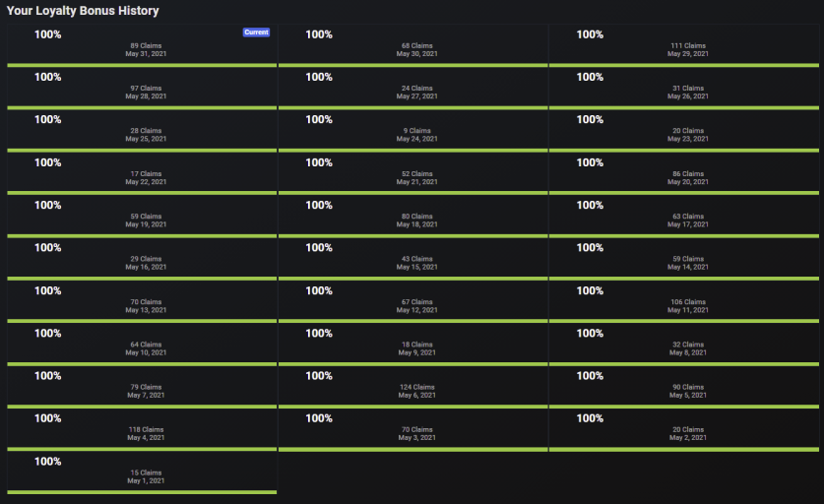Select the 20 Claims May 2 entry
Viewport: 824px width, 504px height.
684,430
